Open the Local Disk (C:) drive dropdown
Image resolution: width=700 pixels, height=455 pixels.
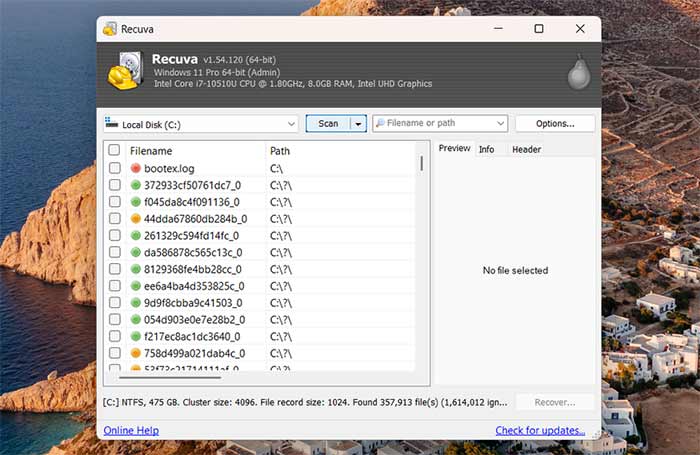(x=291, y=124)
